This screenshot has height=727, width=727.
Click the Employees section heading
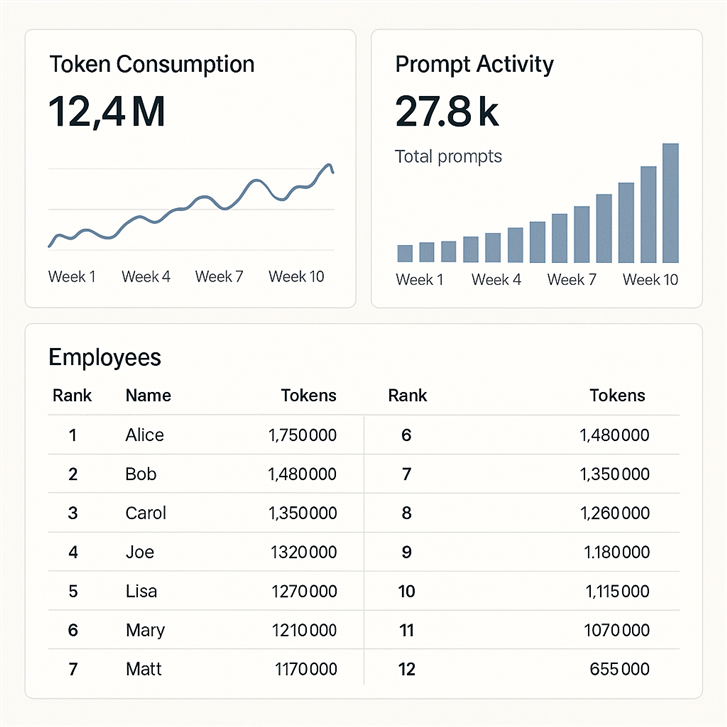point(104,357)
